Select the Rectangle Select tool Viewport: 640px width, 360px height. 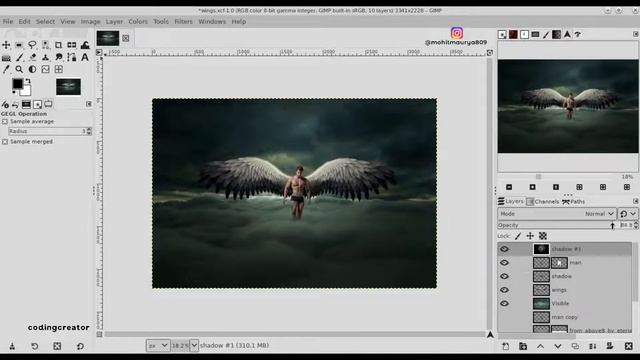pyautogui.click(x=19, y=45)
